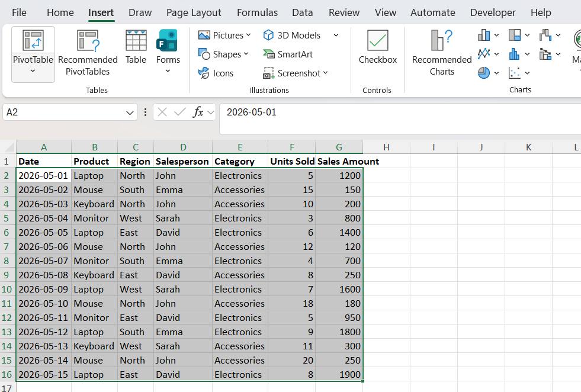Click Keyboard in row 14

coord(95,346)
